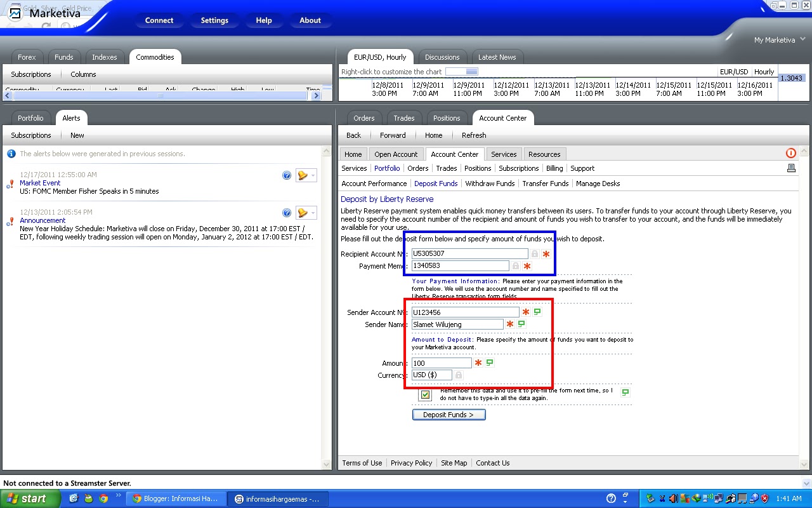Switch to the Funds tab

click(63, 57)
